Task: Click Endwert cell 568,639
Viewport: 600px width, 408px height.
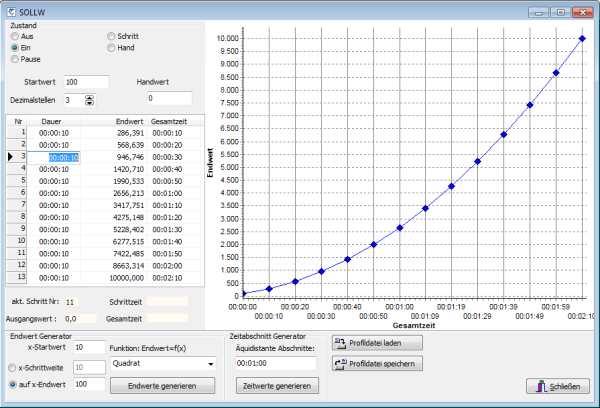Action: pyautogui.click(x=114, y=145)
